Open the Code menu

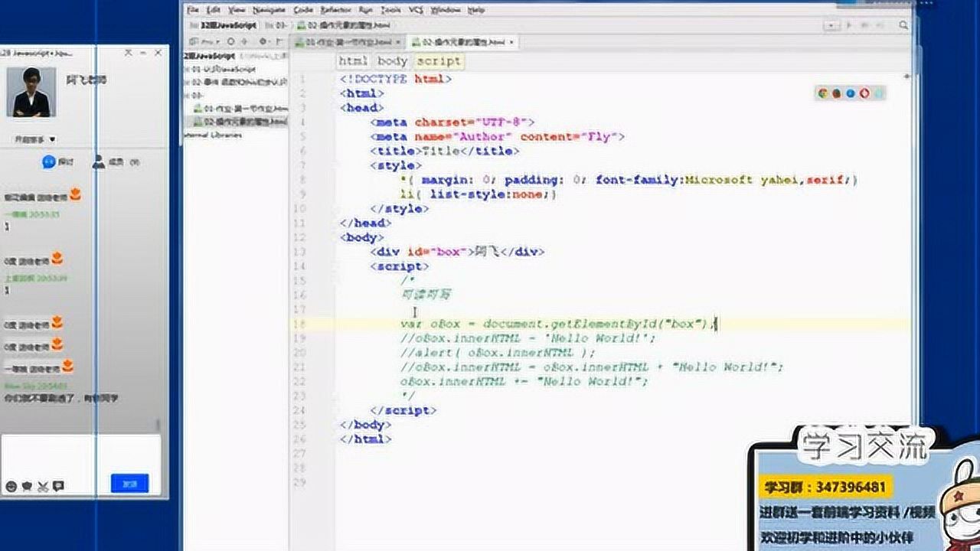[x=303, y=10]
